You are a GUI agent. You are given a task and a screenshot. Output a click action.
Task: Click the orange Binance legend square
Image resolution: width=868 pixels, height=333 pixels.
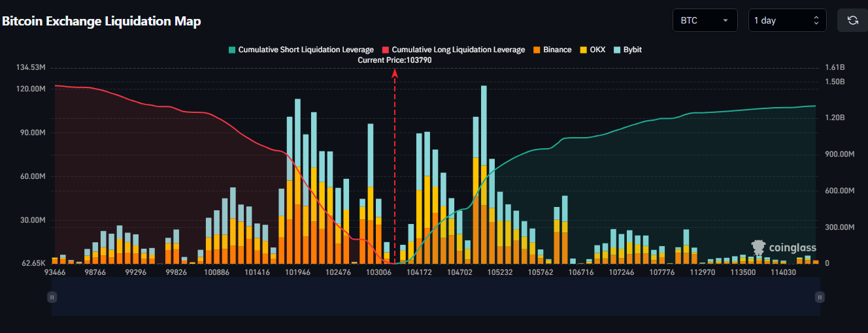point(537,50)
